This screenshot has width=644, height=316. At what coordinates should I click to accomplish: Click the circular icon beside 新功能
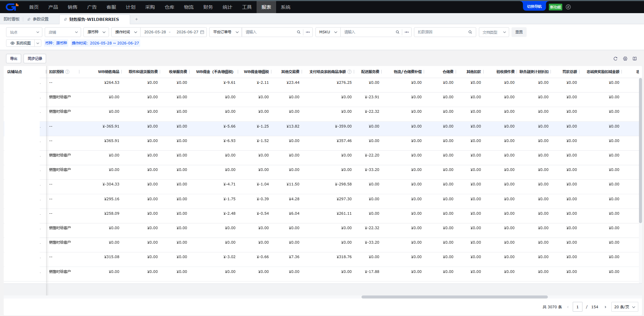[568, 7]
